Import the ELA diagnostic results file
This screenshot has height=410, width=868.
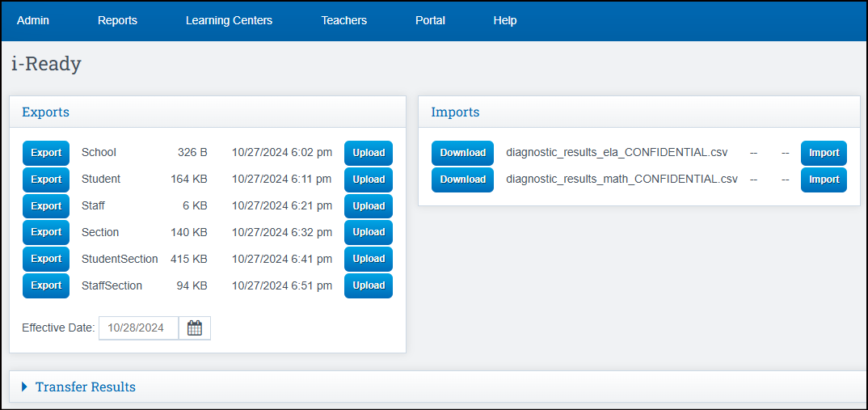(824, 153)
